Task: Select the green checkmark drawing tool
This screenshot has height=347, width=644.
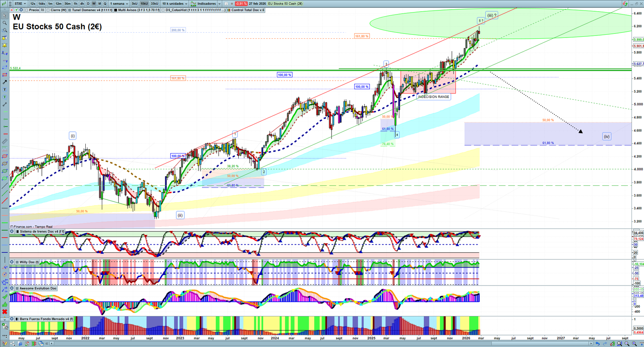Action: coord(4,297)
